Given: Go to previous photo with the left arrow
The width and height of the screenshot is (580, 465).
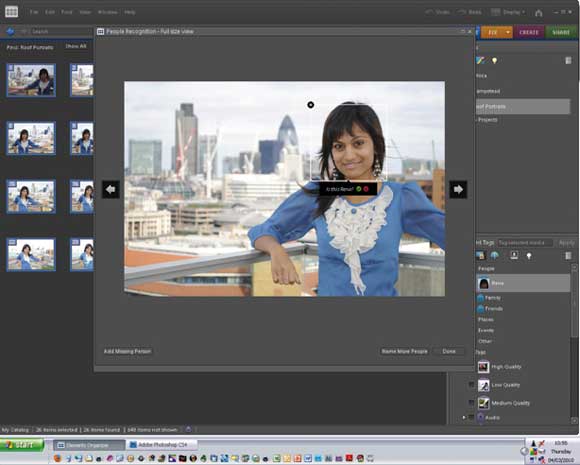Looking at the screenshot, I should 111,189.
